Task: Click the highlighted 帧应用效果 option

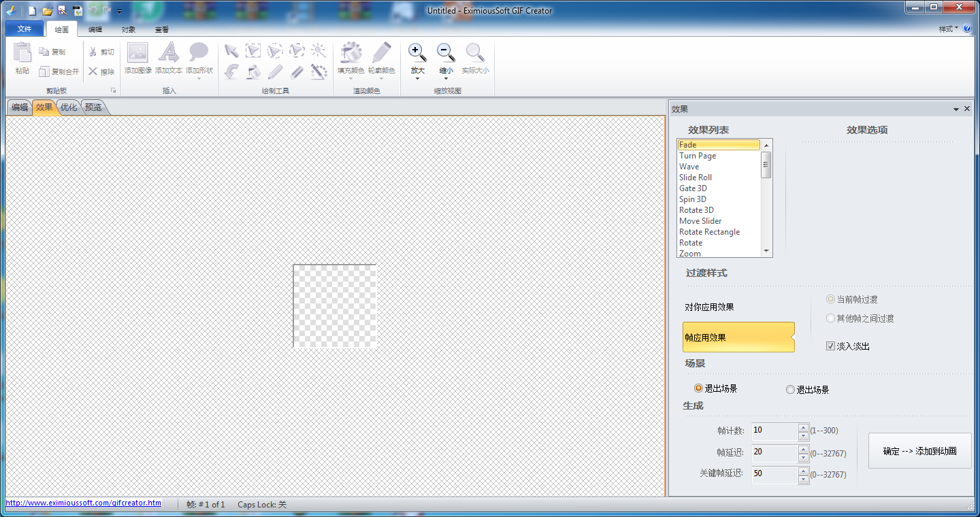Action: [738, 337]
